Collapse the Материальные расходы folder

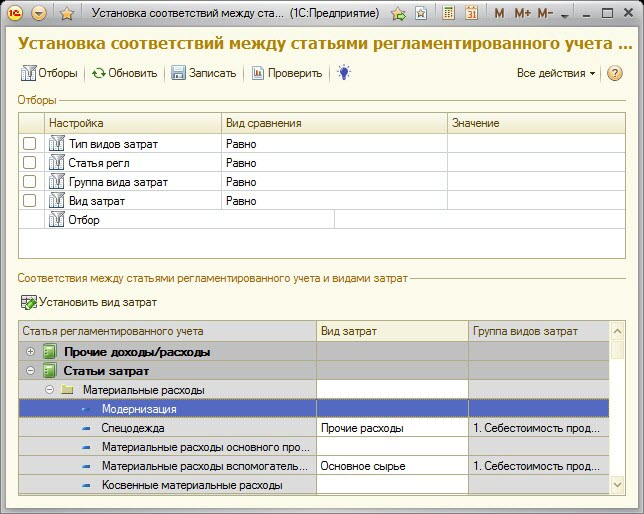[49, 390]
